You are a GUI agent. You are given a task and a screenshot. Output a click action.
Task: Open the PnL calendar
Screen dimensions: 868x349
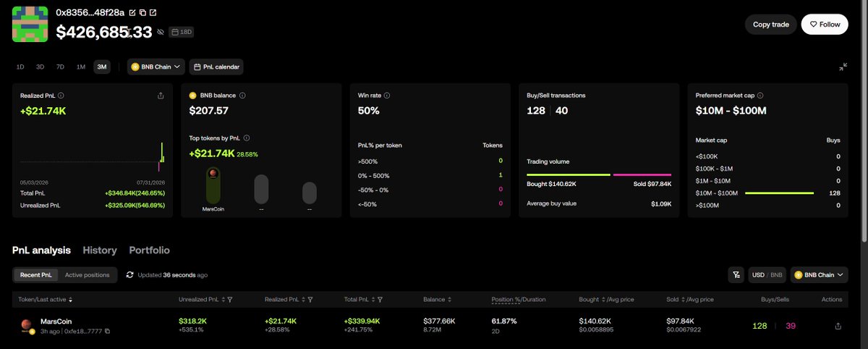tap(216, 67)
